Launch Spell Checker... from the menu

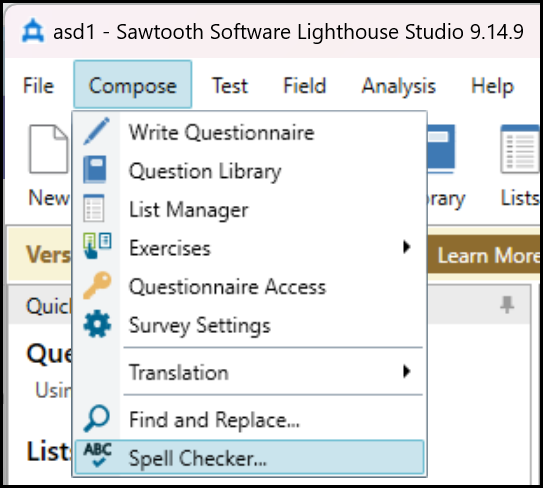click(249, 457)
